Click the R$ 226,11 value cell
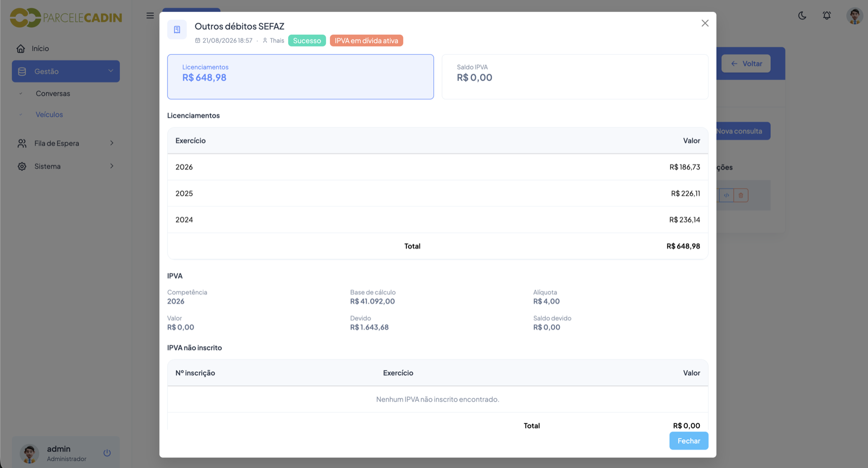The width and height of the screenshot is (868, 468). click(x=686, y=193)
